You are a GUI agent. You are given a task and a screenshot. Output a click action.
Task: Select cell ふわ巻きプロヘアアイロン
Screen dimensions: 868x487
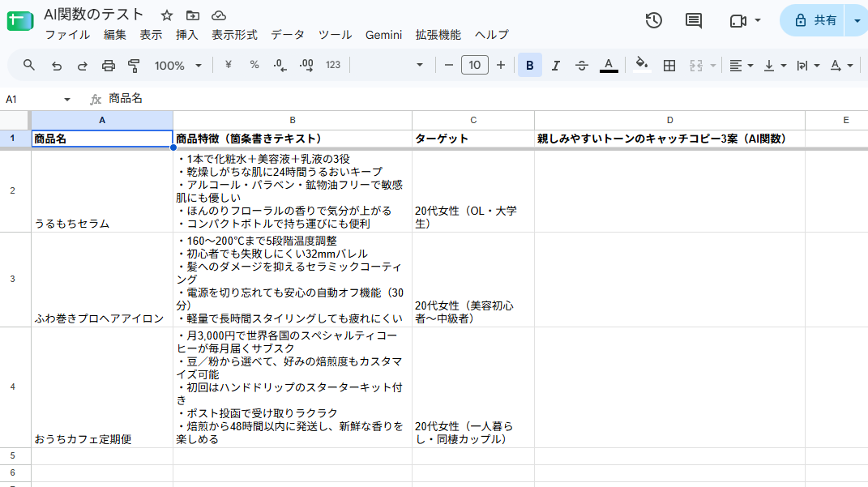pyautogui.click(x=102, y=280)
